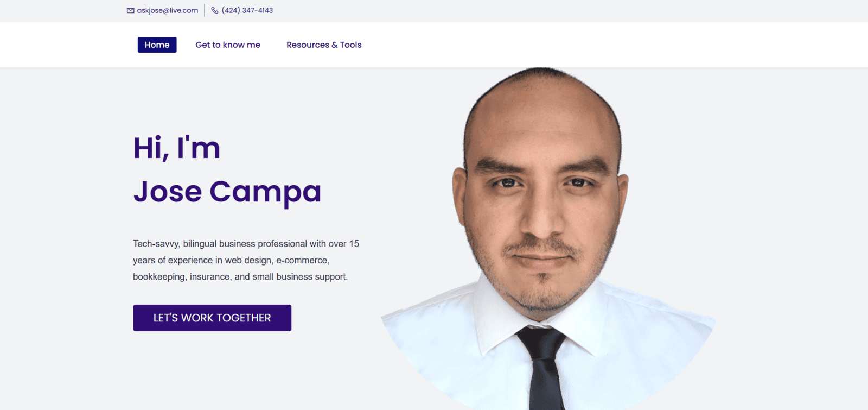Select the 'Jose Campa' name heading
Image resolution: width=868 pixels, height=410 pixels.
[227, 192]
